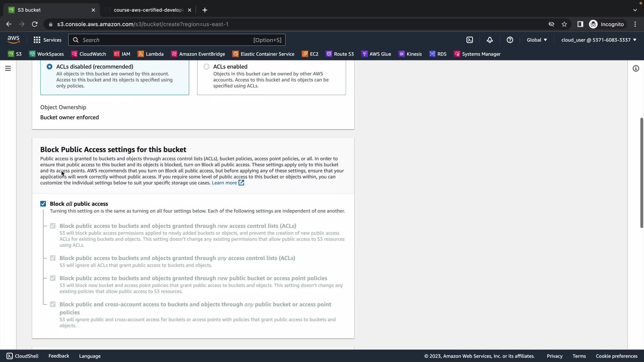Select ACLs disabled (recommended) option
The image size is (644, 362).
50,67
